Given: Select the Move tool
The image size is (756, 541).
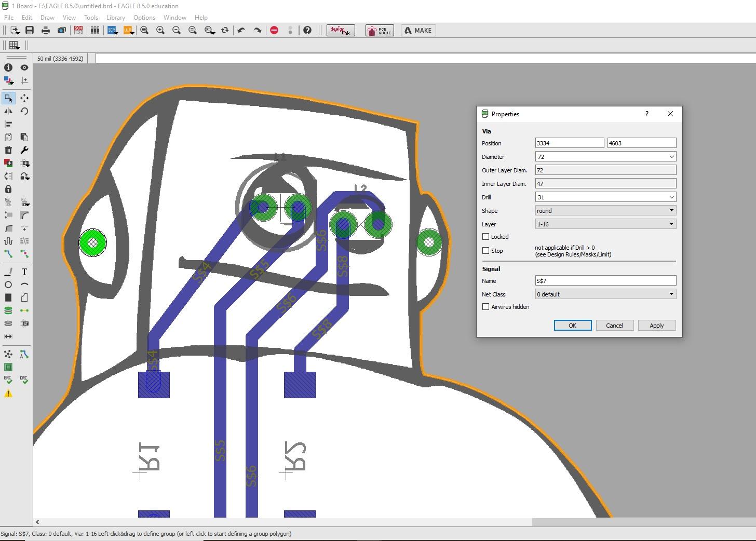Looking at the screenshot, I should point(24,98).
